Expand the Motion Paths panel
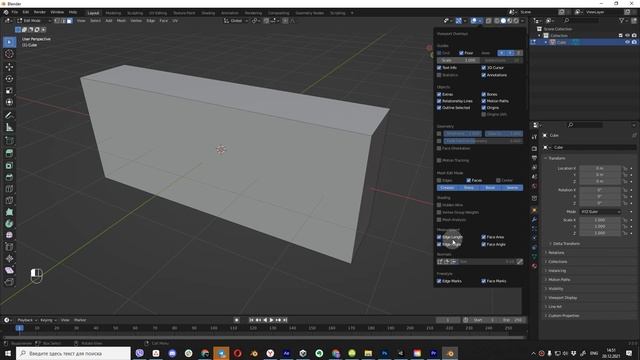This screenshot has width=640, height=360. [x=559, y=280]
